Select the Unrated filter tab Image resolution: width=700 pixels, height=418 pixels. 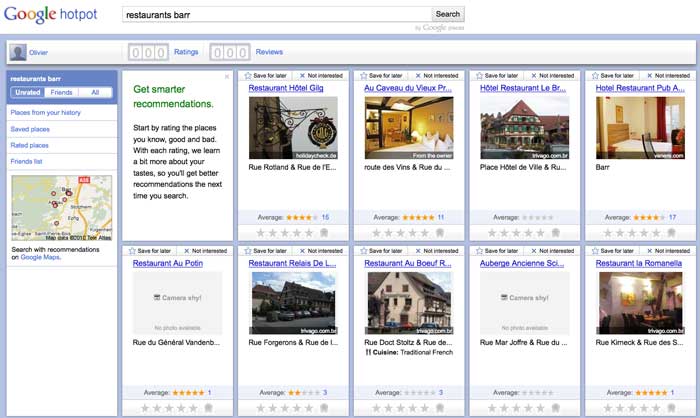coord(28,92)
